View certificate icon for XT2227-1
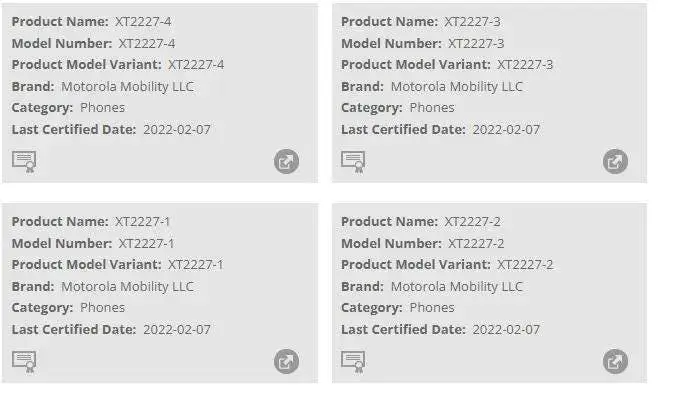The width and height of the screenshot is (676, 400). pos(24,362)
